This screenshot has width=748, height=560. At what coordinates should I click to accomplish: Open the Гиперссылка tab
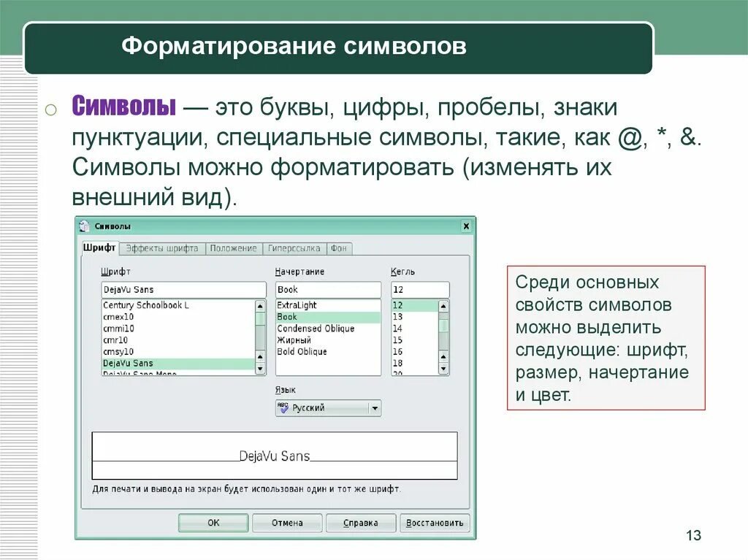coord(294,248)
